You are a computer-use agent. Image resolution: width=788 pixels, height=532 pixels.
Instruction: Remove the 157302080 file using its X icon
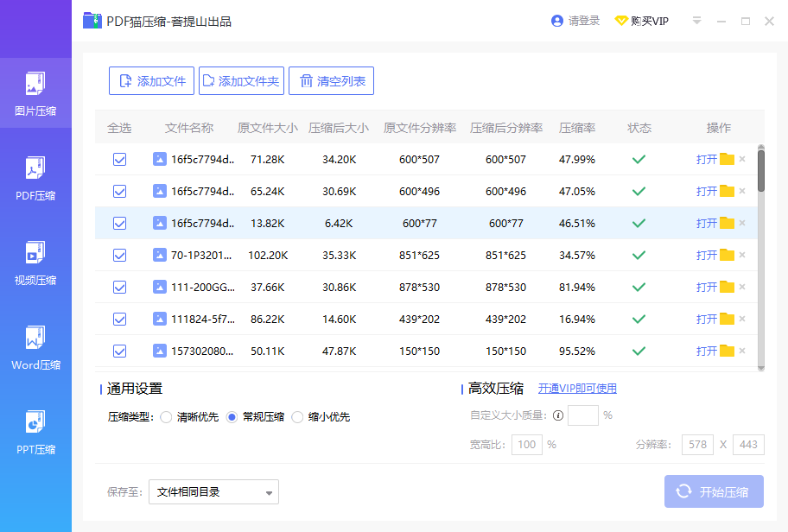coord(741,351)
